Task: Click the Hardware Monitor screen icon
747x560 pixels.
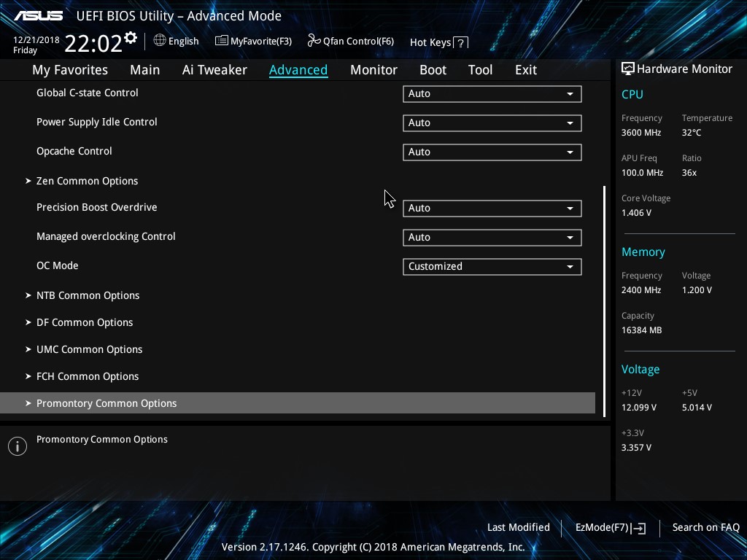Action: (628, 69)
